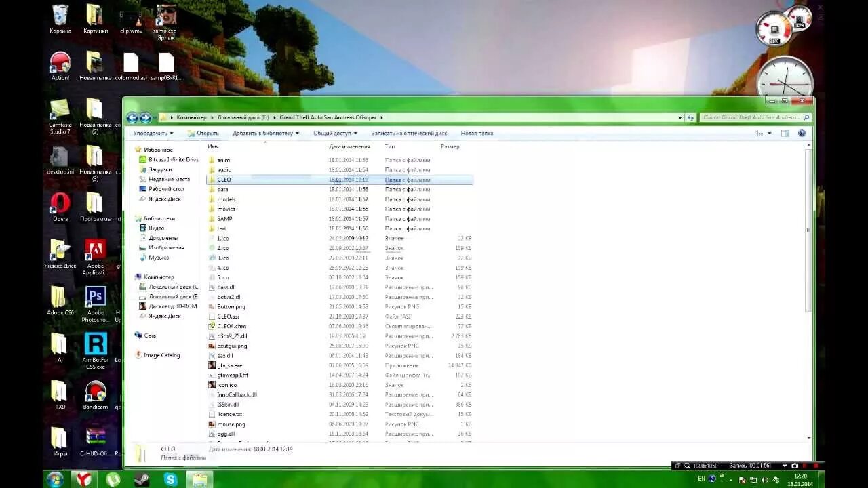The height and width of the screenshot is (488, 868).
Task: Sort by Дата изменения column header
Action: [350, 146]
